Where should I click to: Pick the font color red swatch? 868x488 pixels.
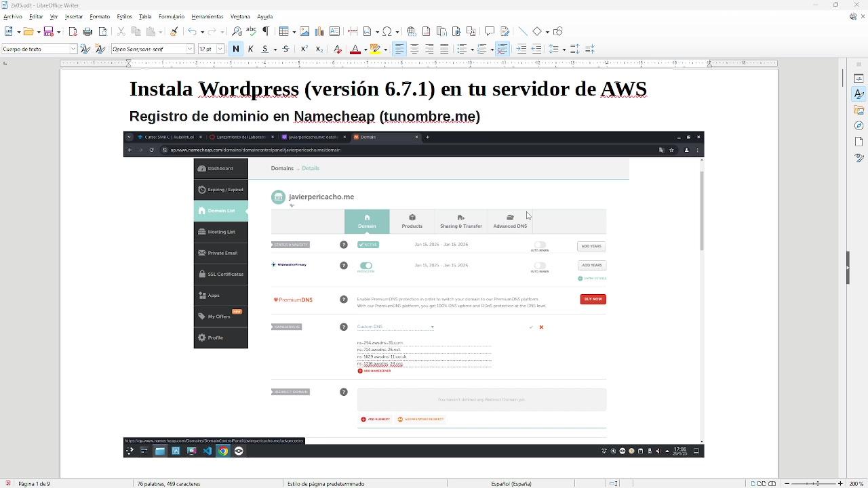click(x=354, y=49)
